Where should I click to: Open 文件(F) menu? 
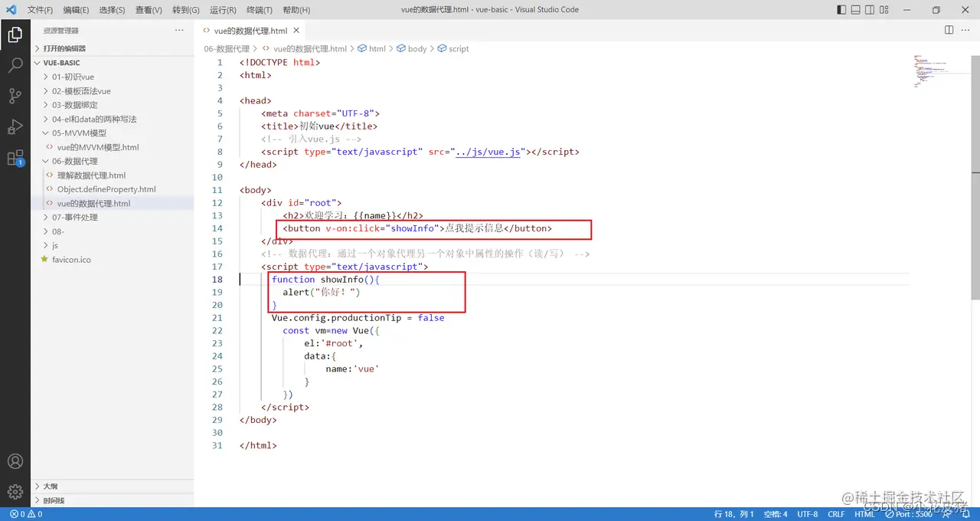[40, 10]
